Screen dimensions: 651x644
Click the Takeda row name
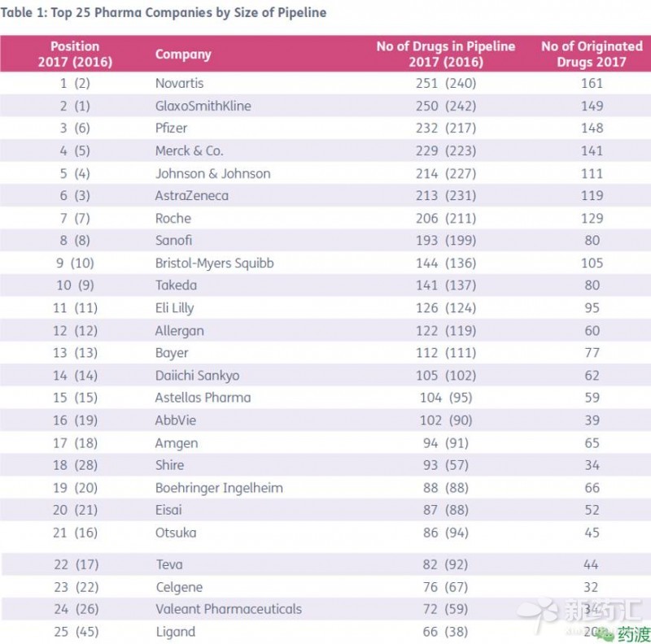176,285
